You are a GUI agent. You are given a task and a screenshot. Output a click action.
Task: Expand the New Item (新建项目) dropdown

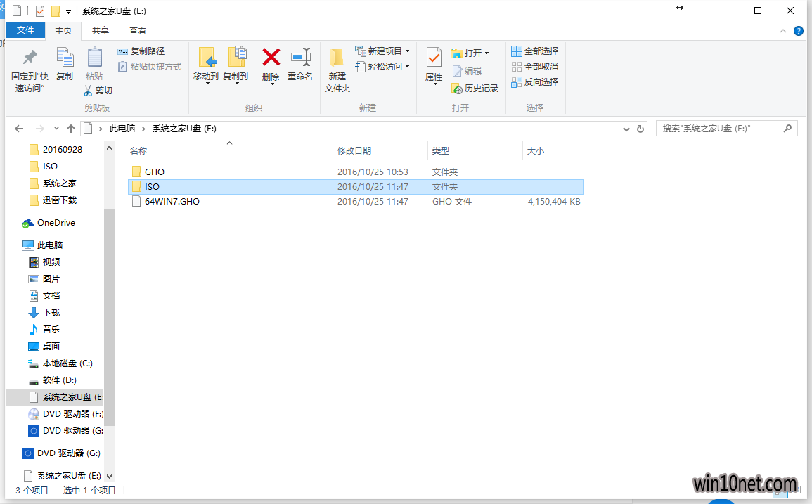coord(382,51)
